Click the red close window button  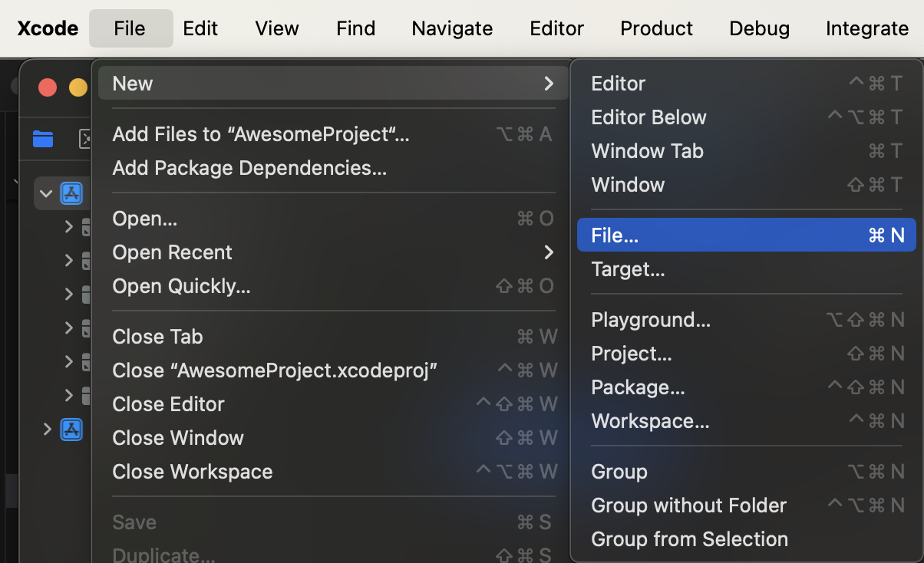click(x=48, y=87)
